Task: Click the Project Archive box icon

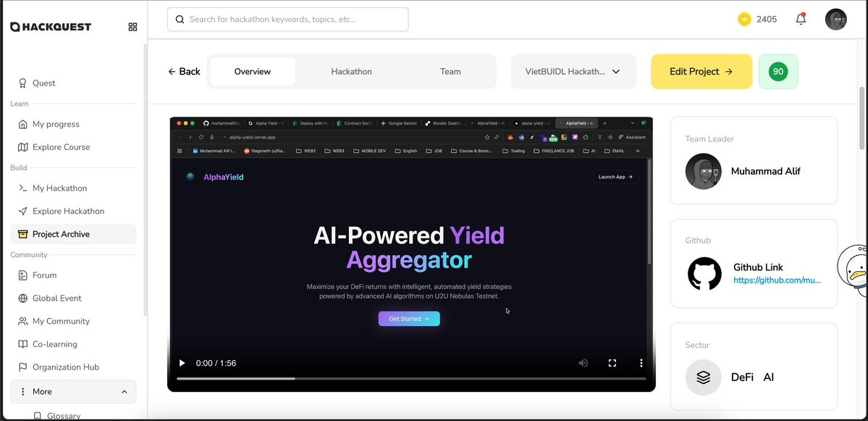Action: (22, 234)
